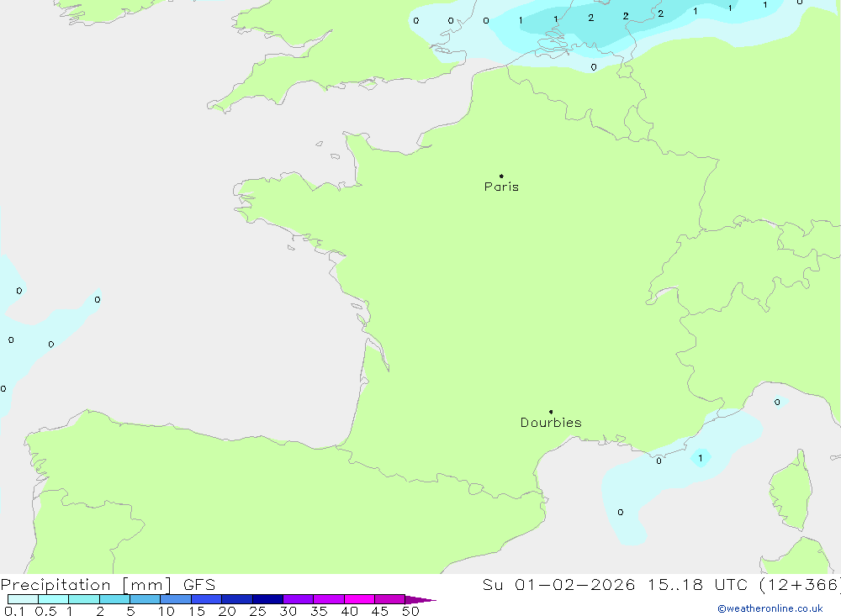Pick the 15–20 mm royal blue swatch

coord(207,599)
